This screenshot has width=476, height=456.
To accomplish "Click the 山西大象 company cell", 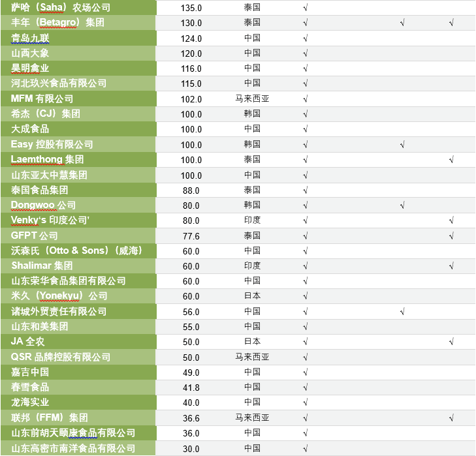I will coord(78,53).
